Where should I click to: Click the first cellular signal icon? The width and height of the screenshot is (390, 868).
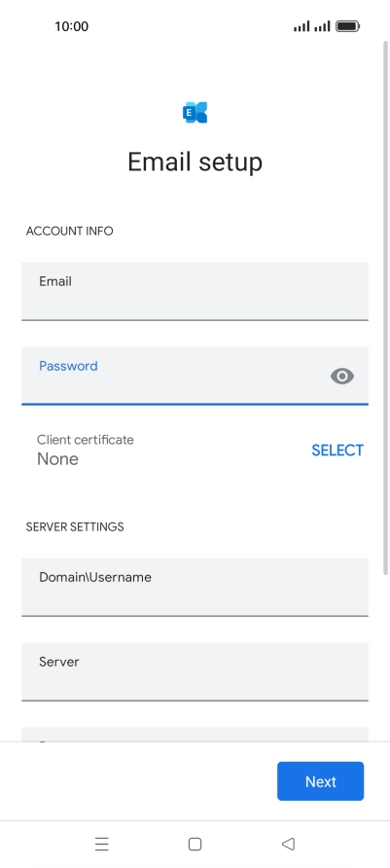[301, 26]
